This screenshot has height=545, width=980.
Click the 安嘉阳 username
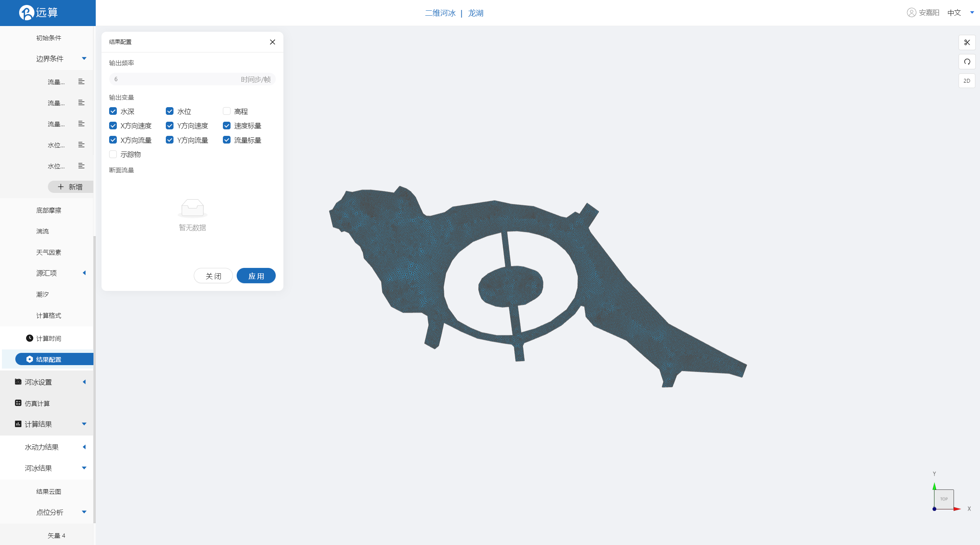(x=929, y=13)
